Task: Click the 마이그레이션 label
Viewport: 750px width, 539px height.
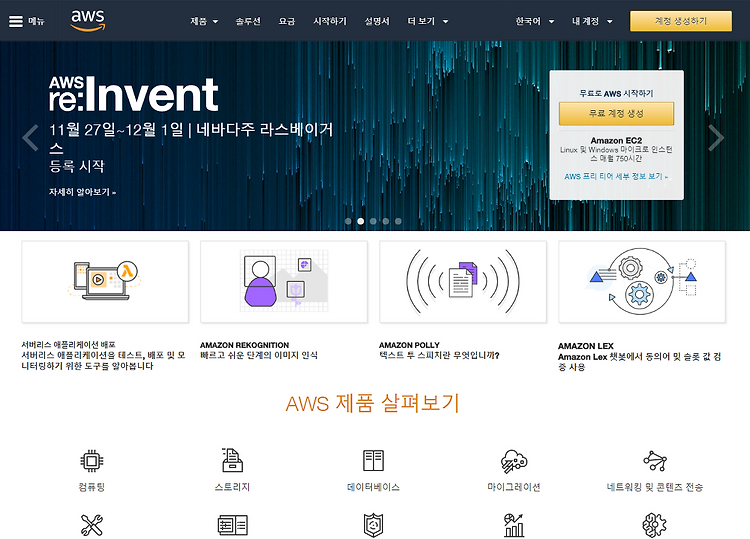Action: [x=514, y=487]
